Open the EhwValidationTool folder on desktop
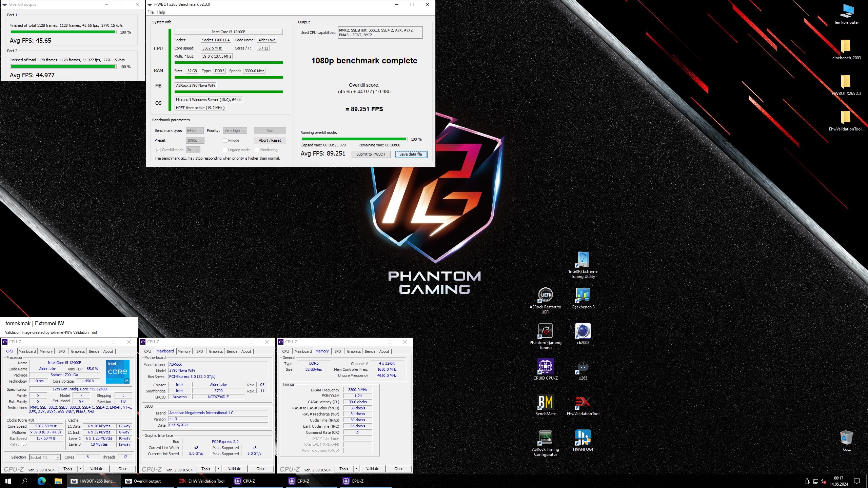The image size is (868, 488). pos(846,121)
